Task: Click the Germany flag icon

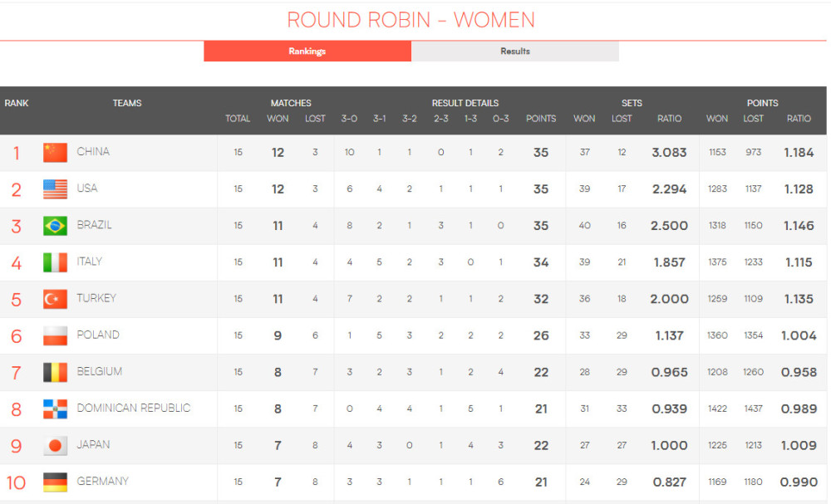Action: pyautogui.click(x=55, y=482)
